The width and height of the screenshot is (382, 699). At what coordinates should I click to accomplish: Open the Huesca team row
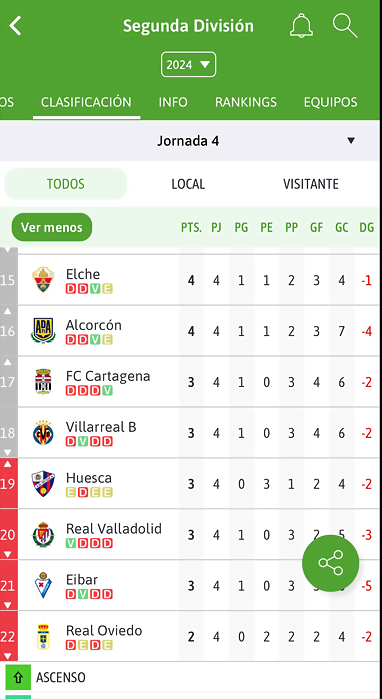pos(189,484)
